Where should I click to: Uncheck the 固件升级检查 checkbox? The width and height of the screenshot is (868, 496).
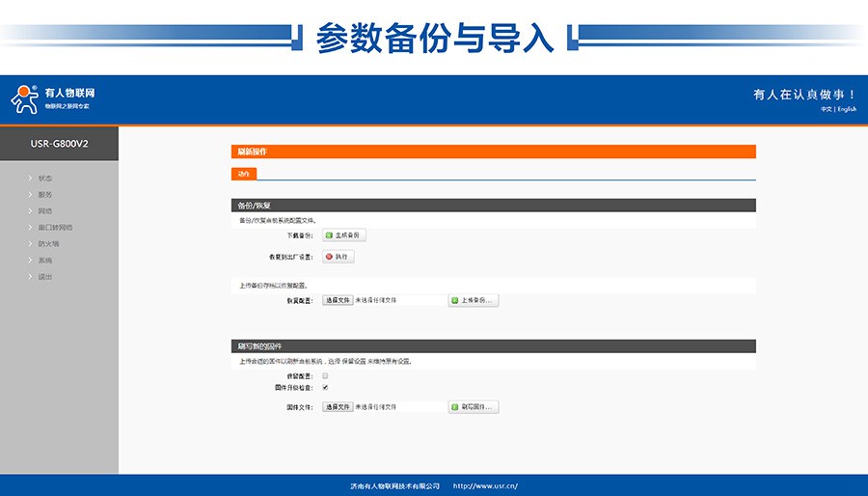pyautogui.click(x=325, y=388)
